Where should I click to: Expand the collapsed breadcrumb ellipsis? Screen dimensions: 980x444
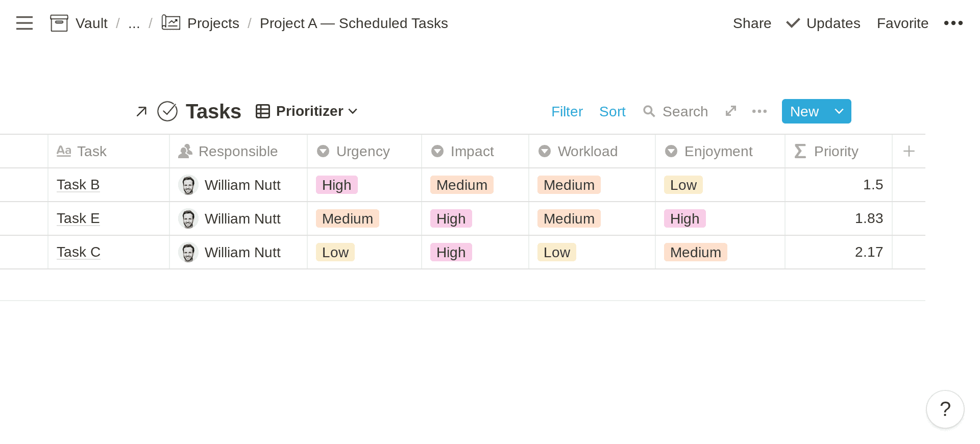click(134, 23)
